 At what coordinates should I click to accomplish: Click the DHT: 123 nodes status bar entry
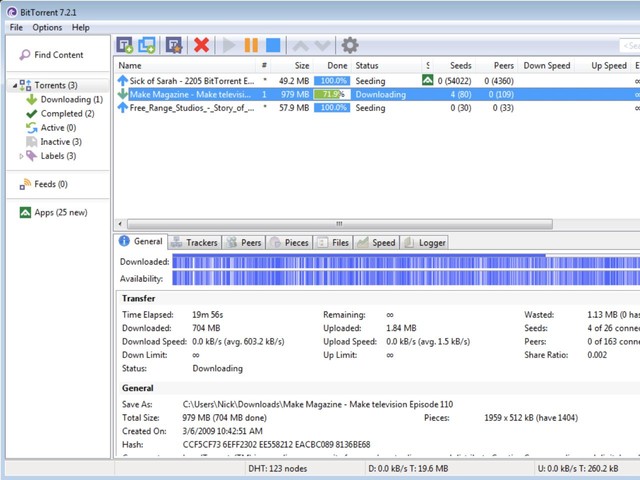tap(278, 469)
